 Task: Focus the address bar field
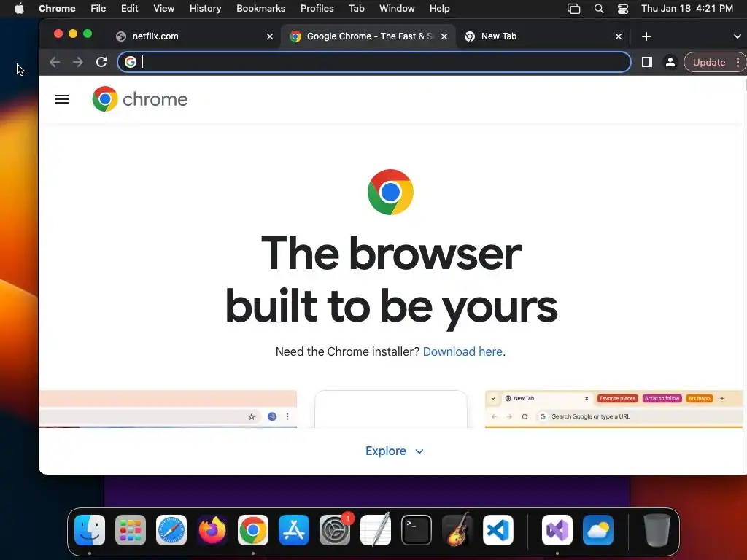pos(374,62)
